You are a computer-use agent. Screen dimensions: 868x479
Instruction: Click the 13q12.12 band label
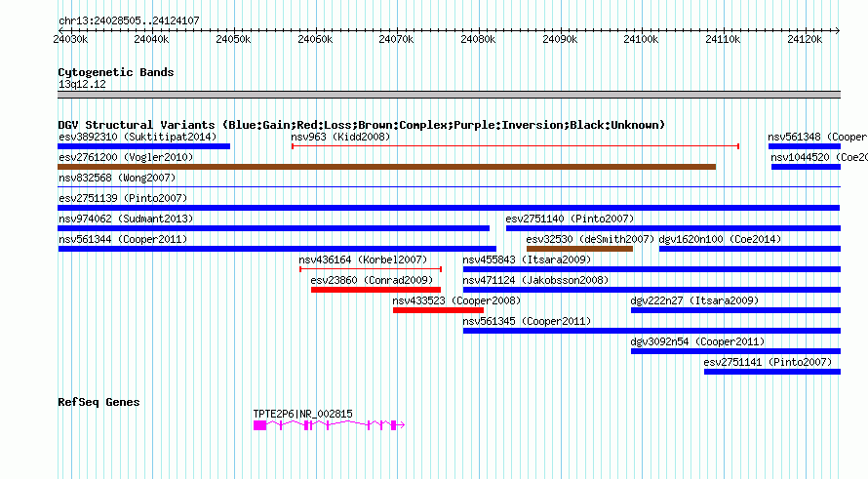pyautogui.click(x=82, y=84)
